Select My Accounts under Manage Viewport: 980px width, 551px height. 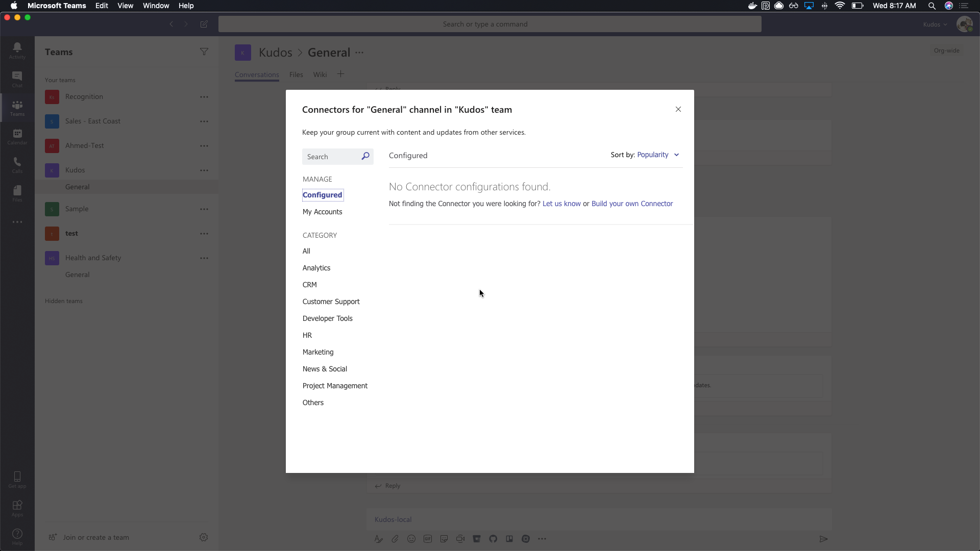[x=323, y=212]
